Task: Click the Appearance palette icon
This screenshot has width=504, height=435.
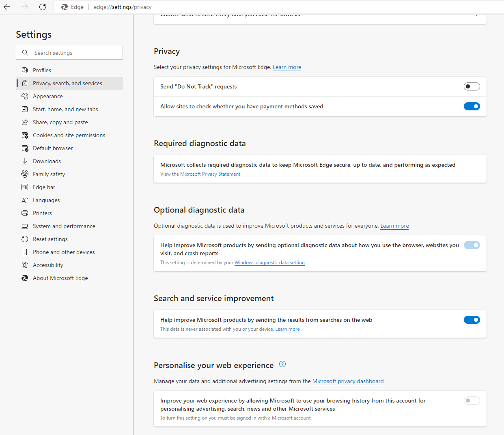Action: coord(25,96)
